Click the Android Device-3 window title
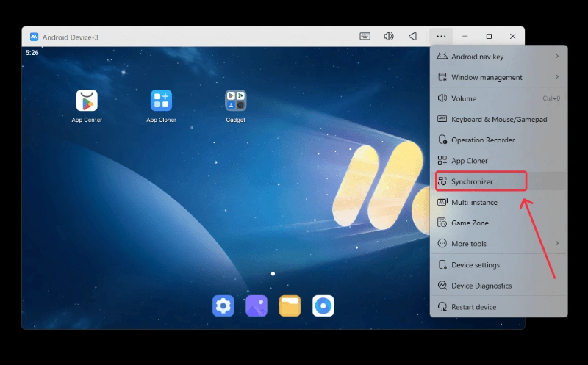This screenshot has width=588, height=365. (70, 37)
